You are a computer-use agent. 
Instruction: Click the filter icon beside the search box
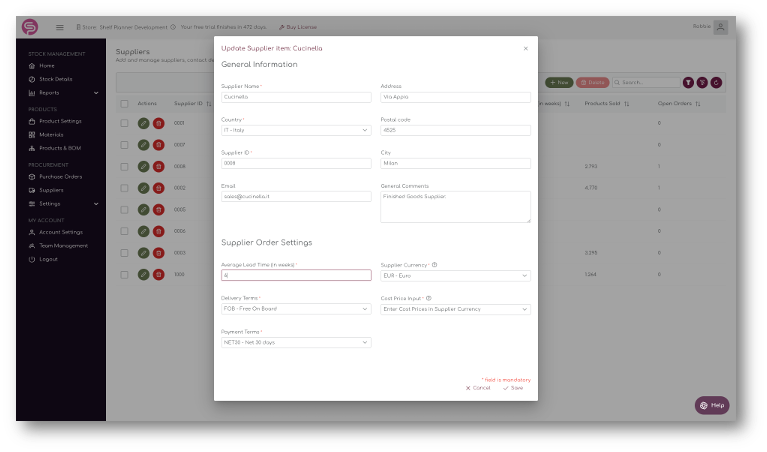coord(688,83)
